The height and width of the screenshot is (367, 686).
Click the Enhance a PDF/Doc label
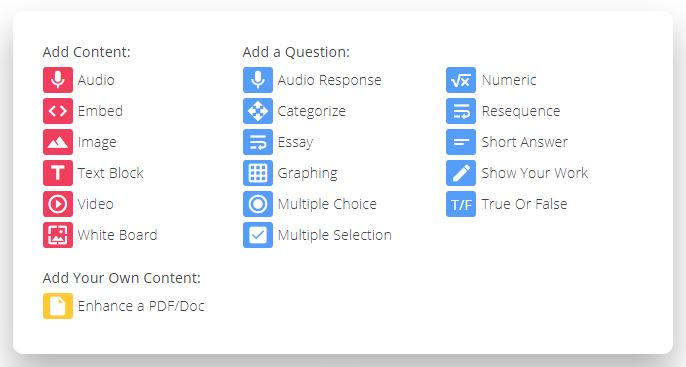click(x=141, y=306)
